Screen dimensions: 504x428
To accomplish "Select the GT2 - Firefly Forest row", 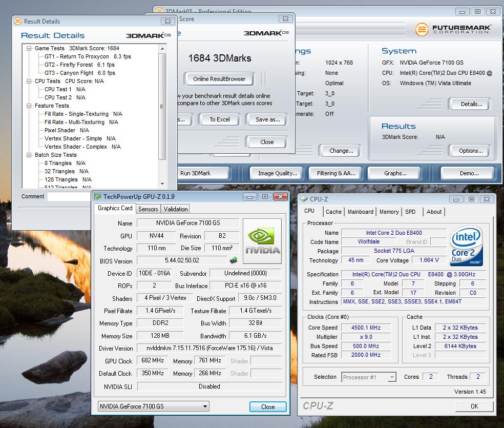I will 79,65.
